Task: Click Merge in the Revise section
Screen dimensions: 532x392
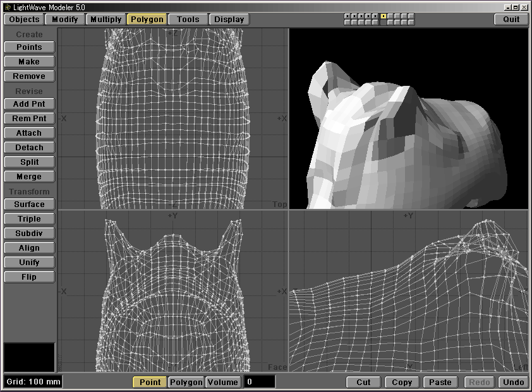Action: 29,177
